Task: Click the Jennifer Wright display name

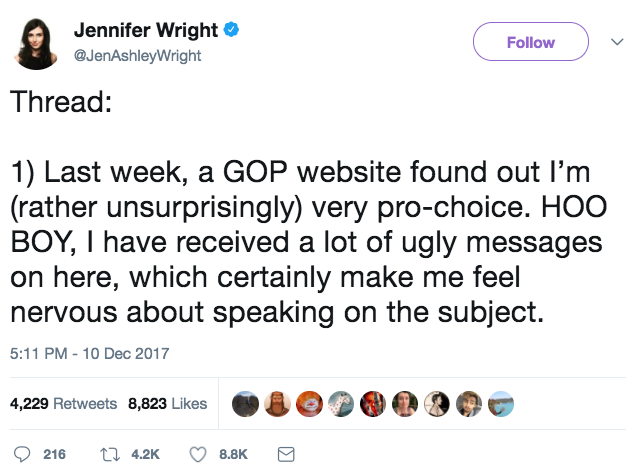Action: pos(146,31)
